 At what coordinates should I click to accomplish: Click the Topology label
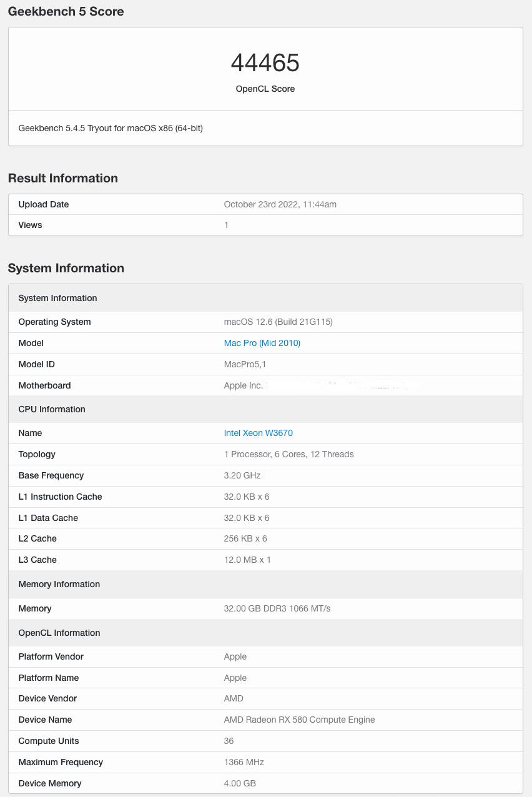37,454
